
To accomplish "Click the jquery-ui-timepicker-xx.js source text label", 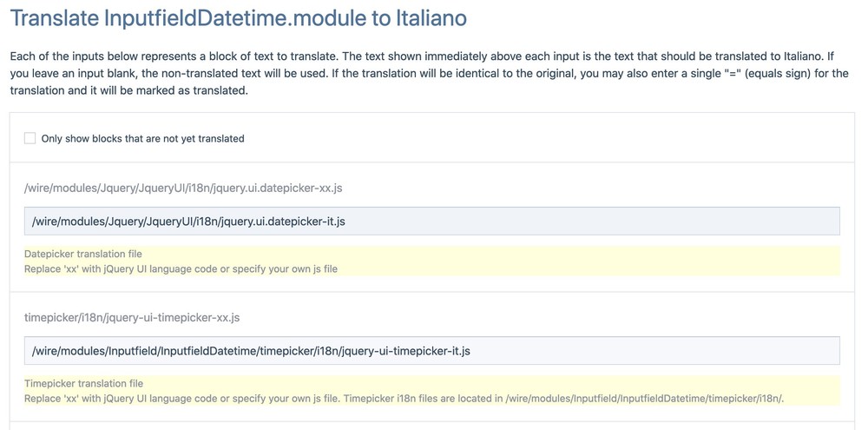I will click(132, 318).
